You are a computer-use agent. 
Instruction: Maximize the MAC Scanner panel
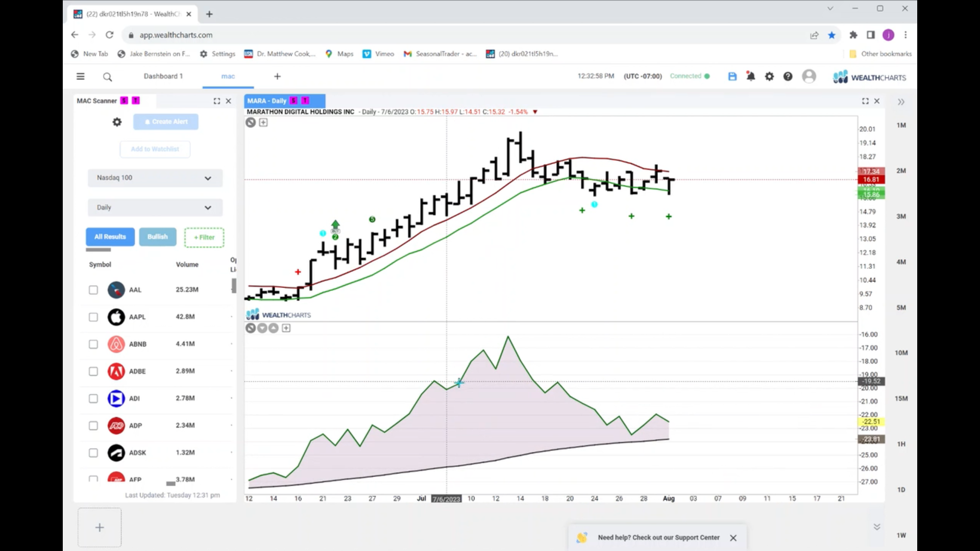[216, 101]
